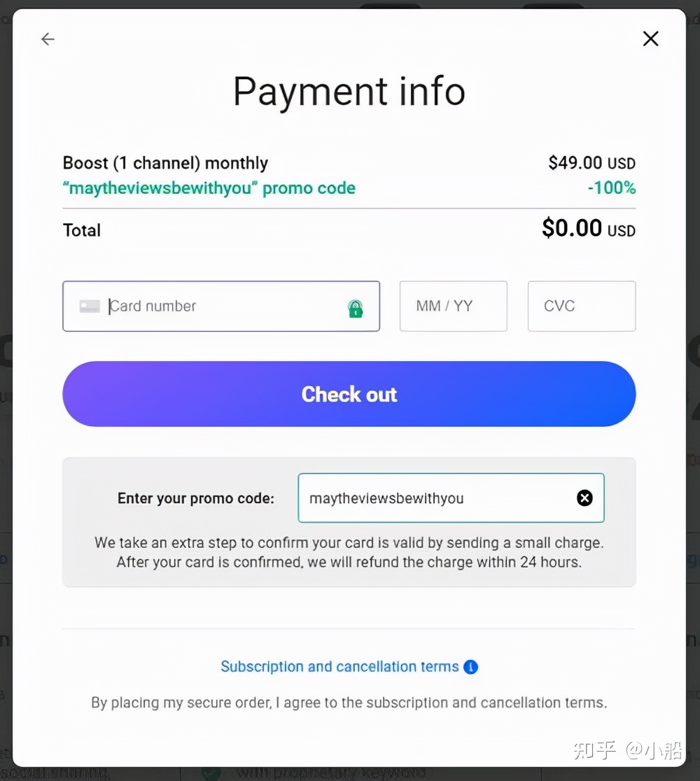The width and height of the screenshot is (700, 781).
Task: Click the CVC input field
Action: [581, 307]
